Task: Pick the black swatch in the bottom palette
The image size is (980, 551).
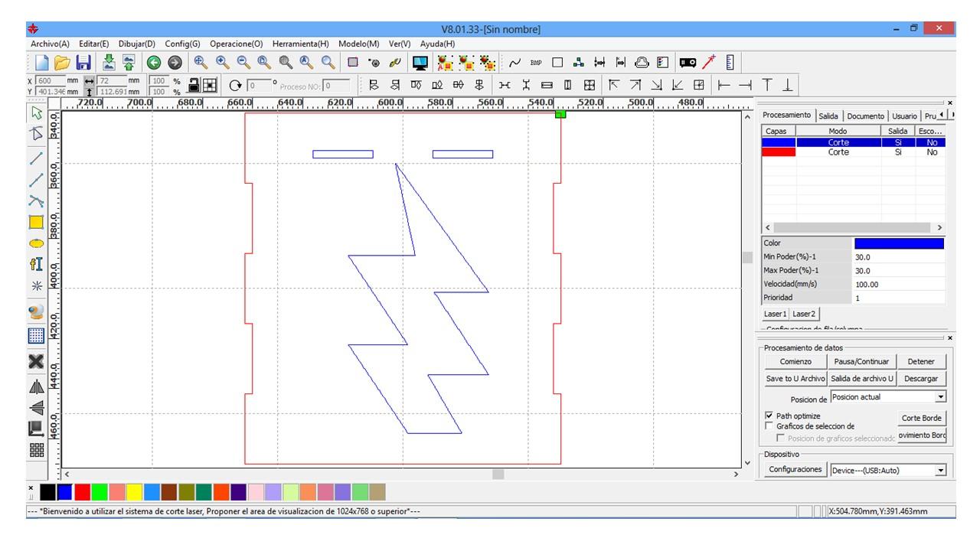Action: pos(48,491)
